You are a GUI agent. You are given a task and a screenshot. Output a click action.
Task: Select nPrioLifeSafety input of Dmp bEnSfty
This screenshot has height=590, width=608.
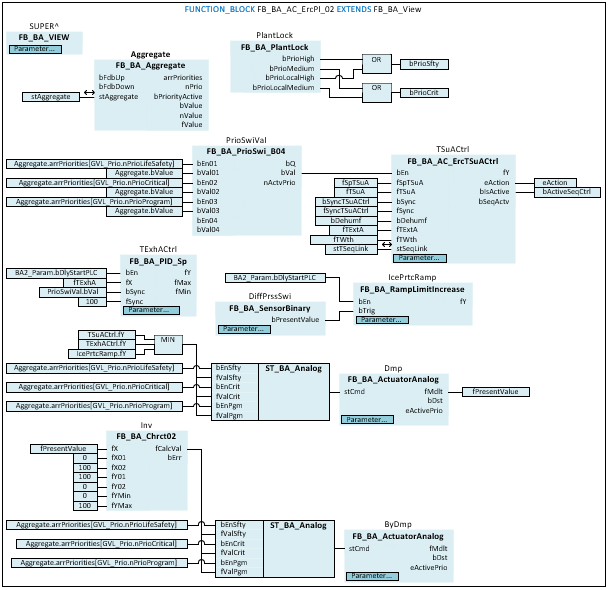coord(94,368)
